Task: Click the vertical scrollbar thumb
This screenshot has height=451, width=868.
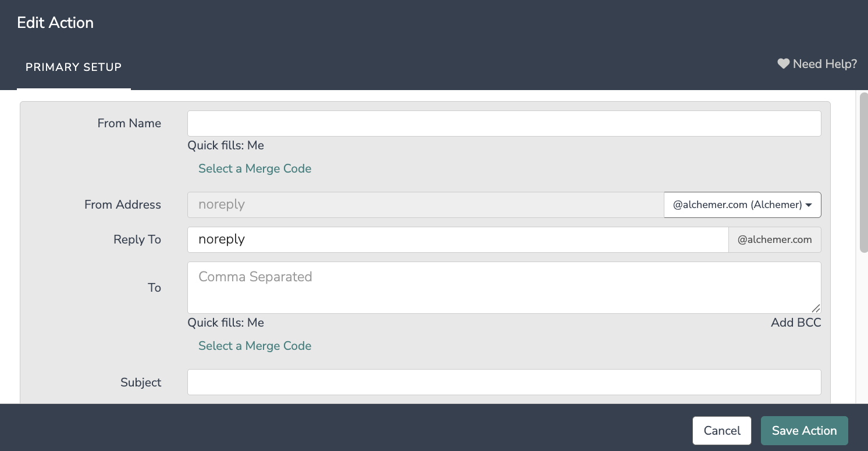Action: point(864,172)
